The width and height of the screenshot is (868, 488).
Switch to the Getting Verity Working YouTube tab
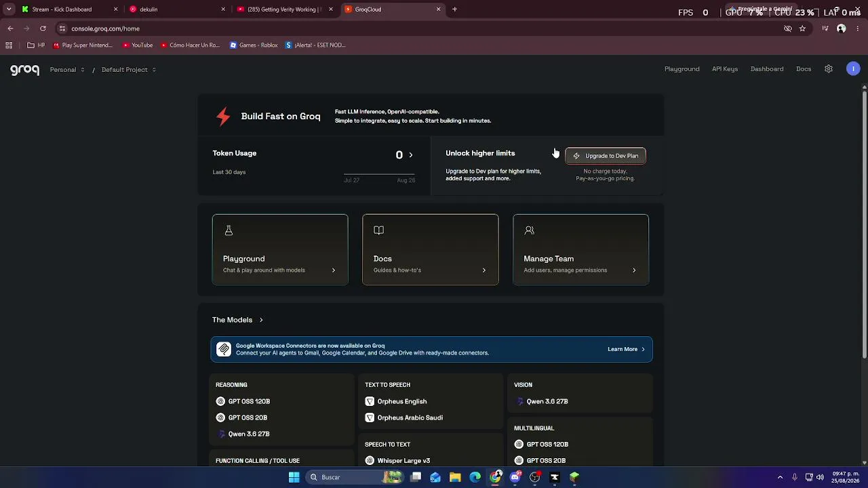(x=285, y=9)
